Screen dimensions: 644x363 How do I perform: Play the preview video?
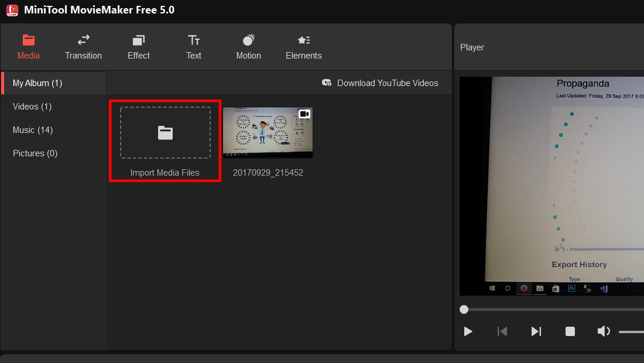click(x=468, y=331)
